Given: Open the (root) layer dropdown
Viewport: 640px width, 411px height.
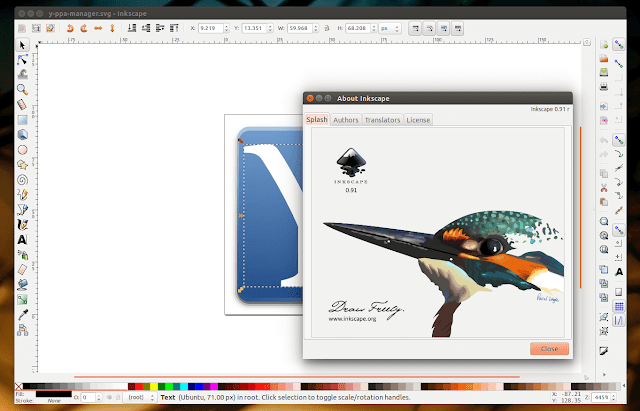Looking at the screenshot, I should [139, 397].
